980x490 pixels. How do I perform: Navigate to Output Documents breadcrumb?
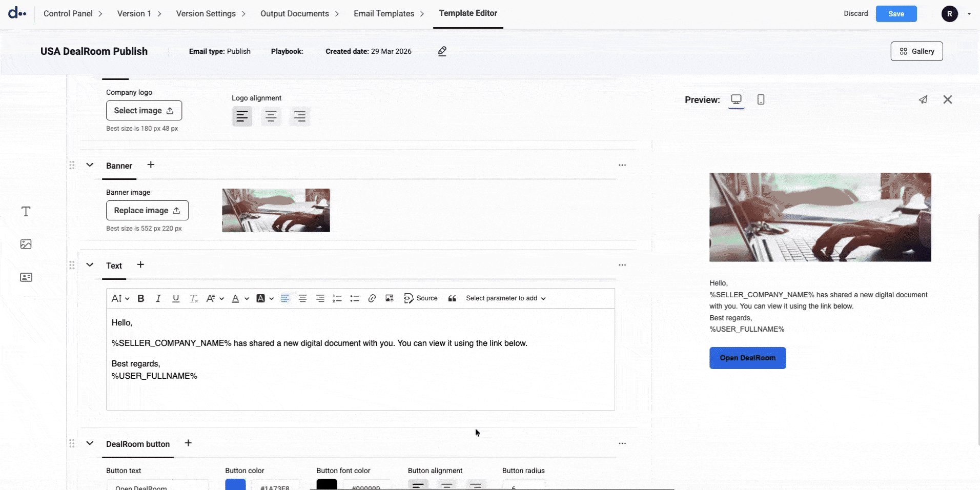click(x=294, y=13)
